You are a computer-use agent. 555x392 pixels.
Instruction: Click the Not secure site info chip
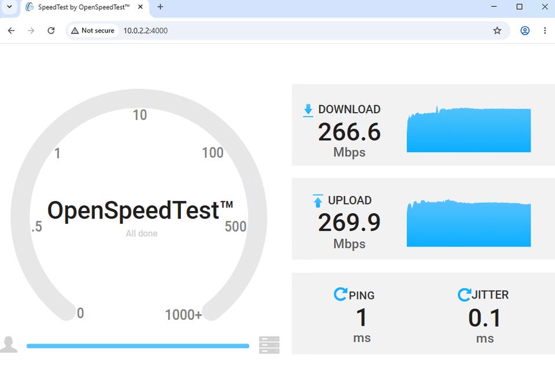tap(93, 31)
